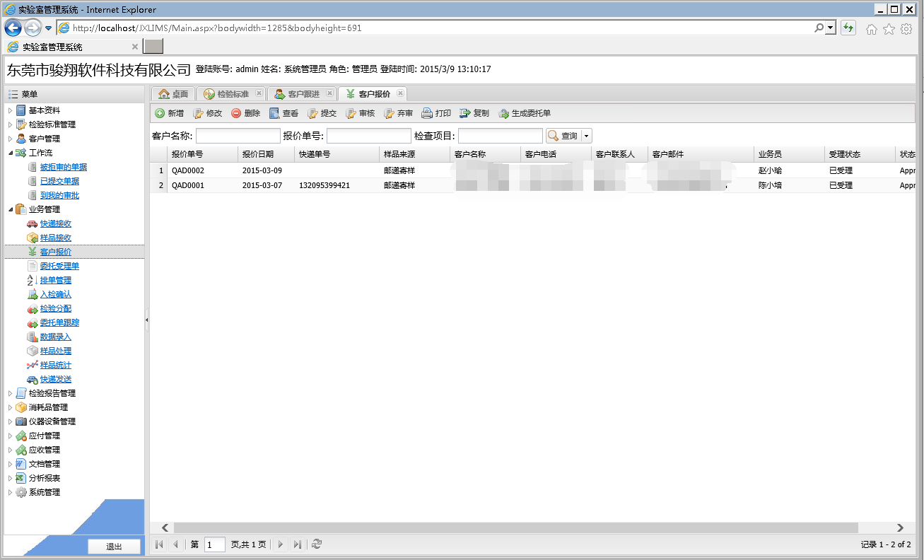The width and height of the screenshot is (924, 560).
Task: Open the dropdown arrow beside 查询
Action: [x=586, y=136]
